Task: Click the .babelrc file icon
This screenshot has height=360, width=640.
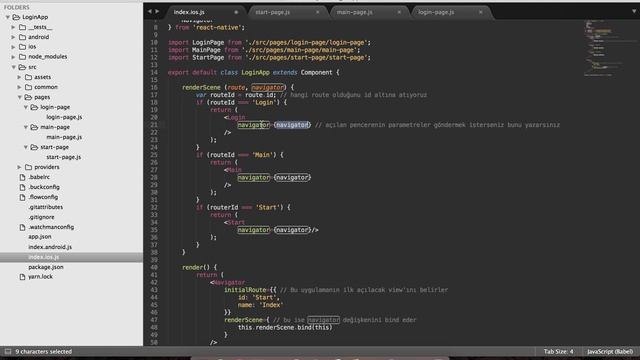Action: (22, 177)
